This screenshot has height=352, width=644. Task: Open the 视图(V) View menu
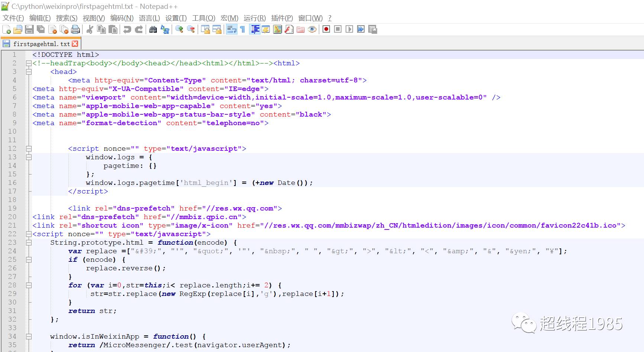(94, 18)
